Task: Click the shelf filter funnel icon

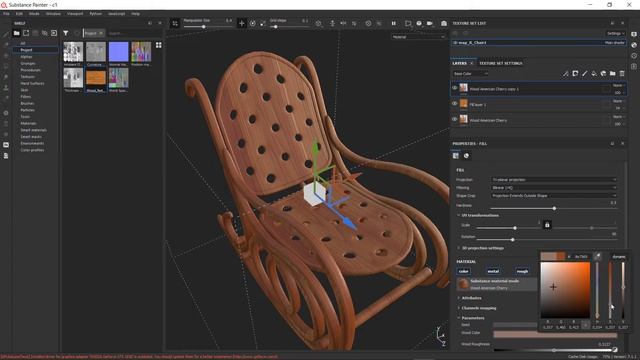Action: (65, 33)
